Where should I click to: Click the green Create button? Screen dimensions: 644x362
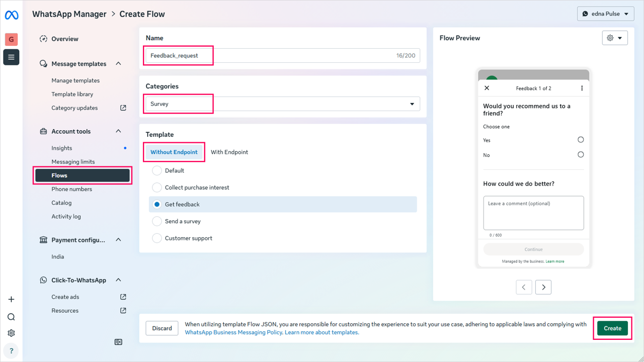pos(613,328)
